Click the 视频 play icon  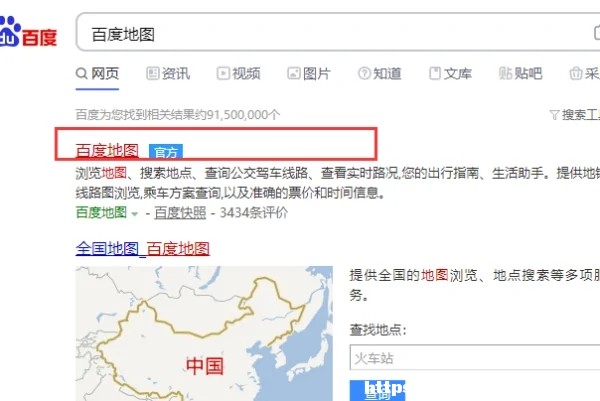(223, 73)
